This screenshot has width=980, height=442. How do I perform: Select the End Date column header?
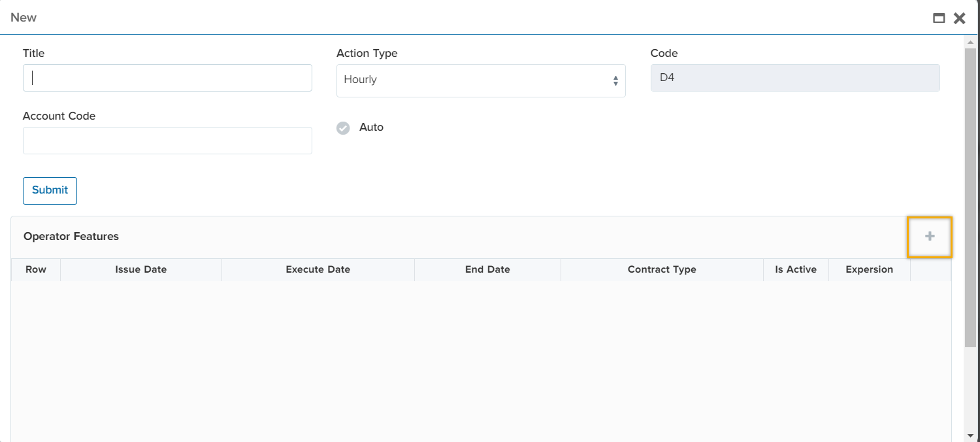487,269
